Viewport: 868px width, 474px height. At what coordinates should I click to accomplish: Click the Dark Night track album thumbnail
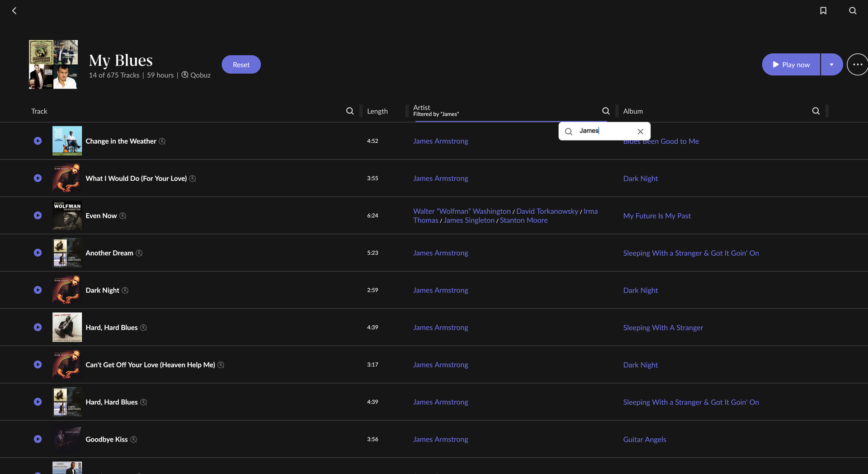click(x=67, y=290)
